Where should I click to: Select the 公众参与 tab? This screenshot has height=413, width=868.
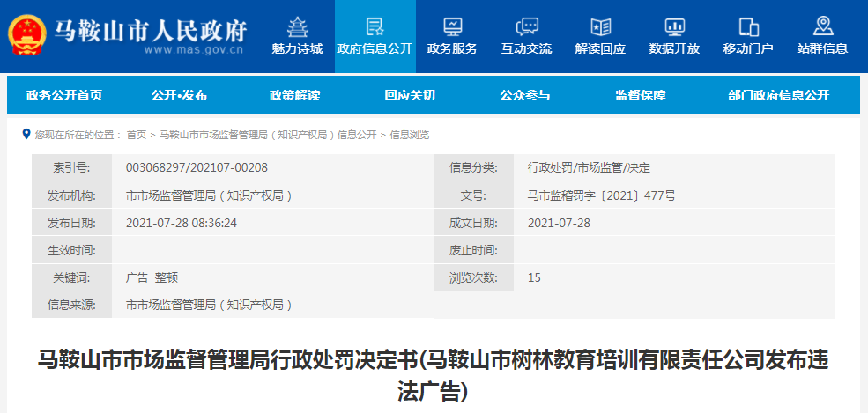[525, 95]
